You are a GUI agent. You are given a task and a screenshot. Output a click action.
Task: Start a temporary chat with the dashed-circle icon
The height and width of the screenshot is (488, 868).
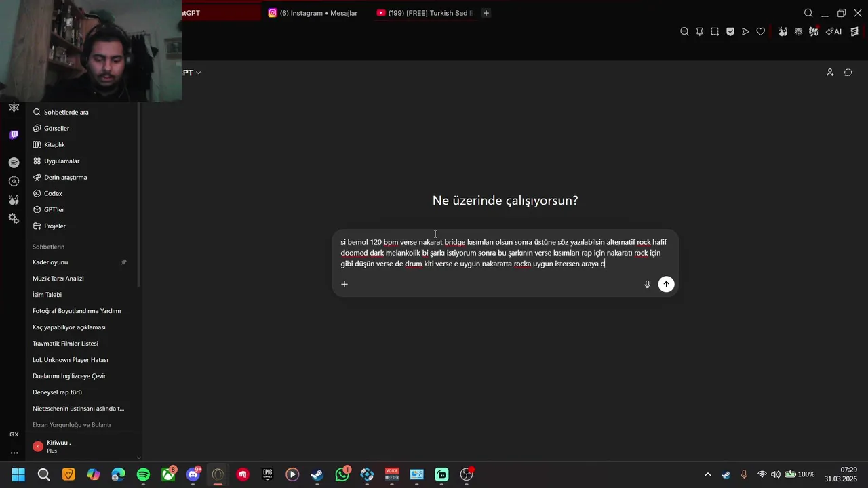point(848,73)
